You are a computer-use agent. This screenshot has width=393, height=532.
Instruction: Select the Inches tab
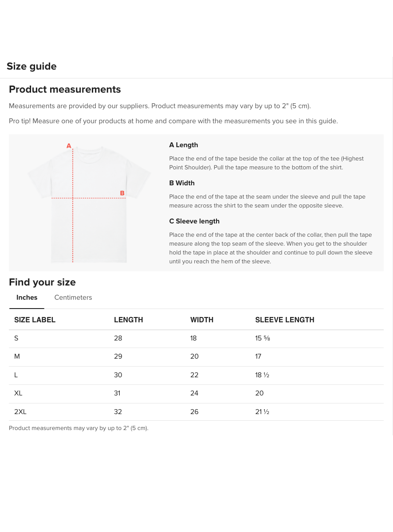27,297
